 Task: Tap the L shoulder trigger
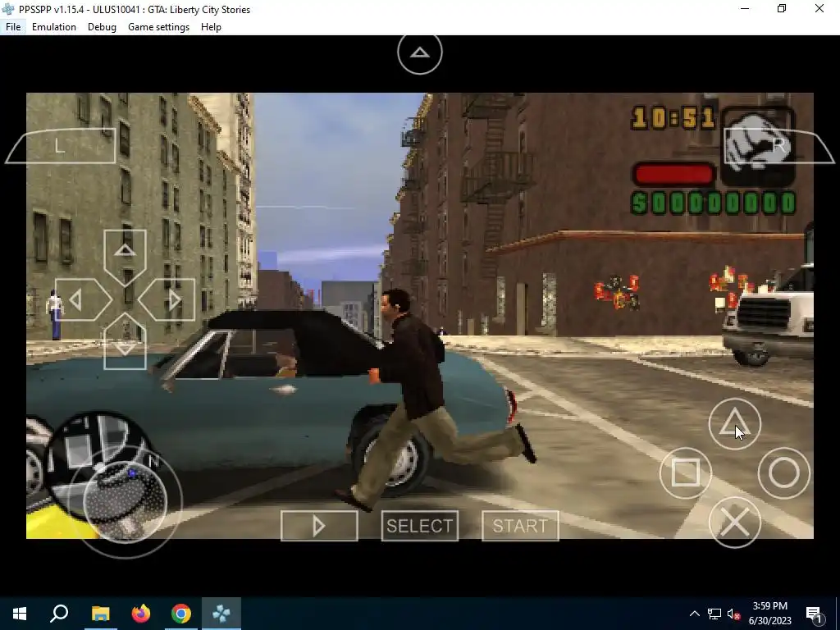61,146
